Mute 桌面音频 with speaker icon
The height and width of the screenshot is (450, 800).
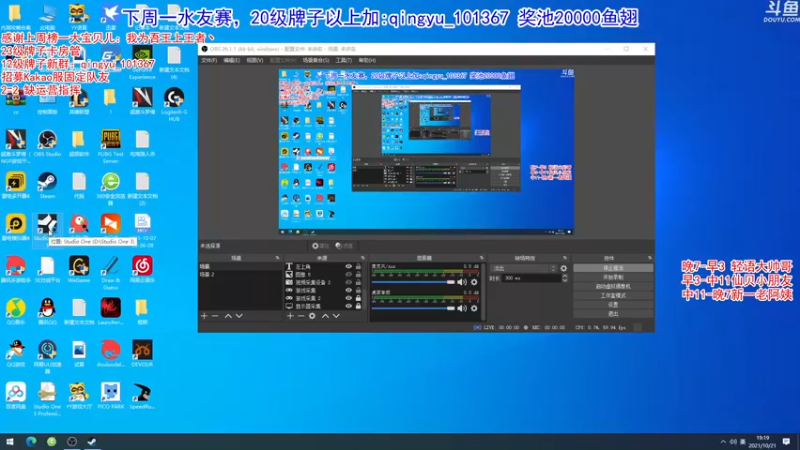tap(462, 308)
